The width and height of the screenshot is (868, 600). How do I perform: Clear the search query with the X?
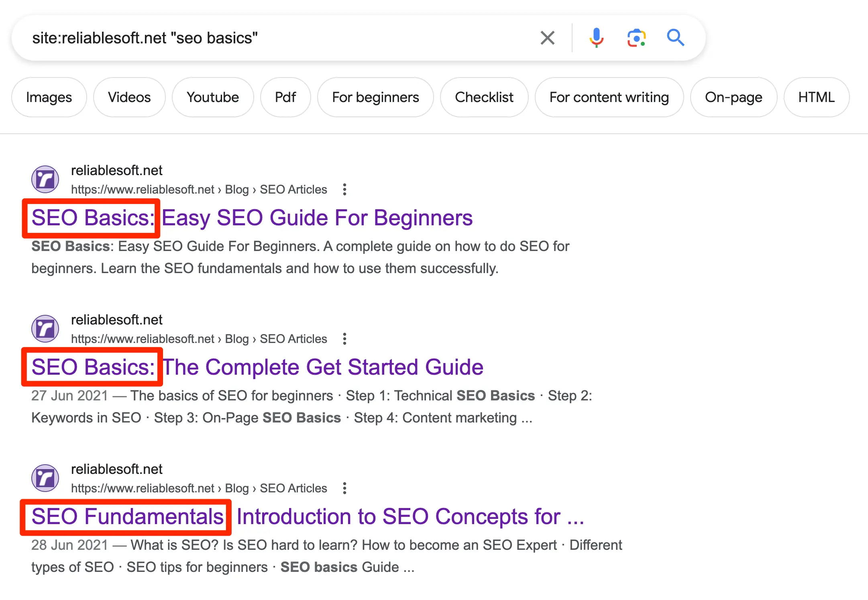point(548,38)
